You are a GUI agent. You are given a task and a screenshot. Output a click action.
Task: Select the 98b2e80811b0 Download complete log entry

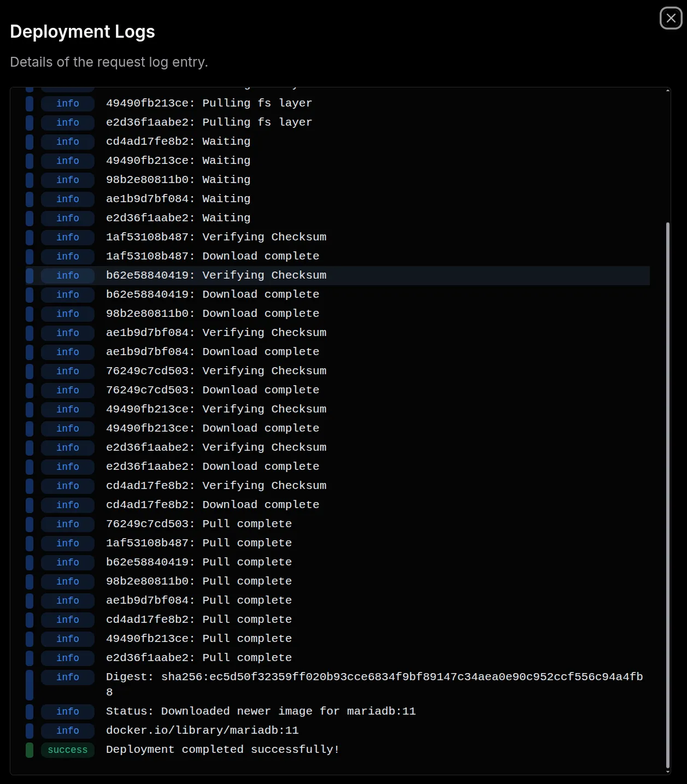tap(213, 313)
